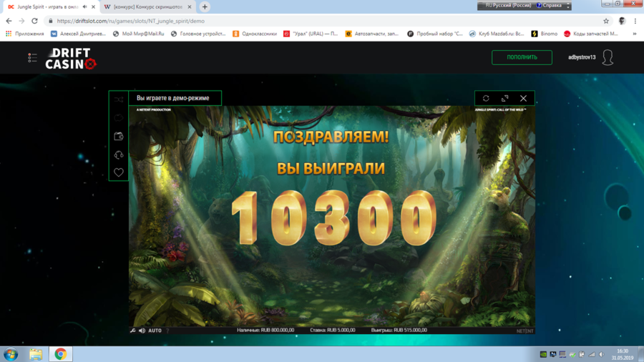
Task: Open game settings wrench icon
Action: tap(133, 331)
